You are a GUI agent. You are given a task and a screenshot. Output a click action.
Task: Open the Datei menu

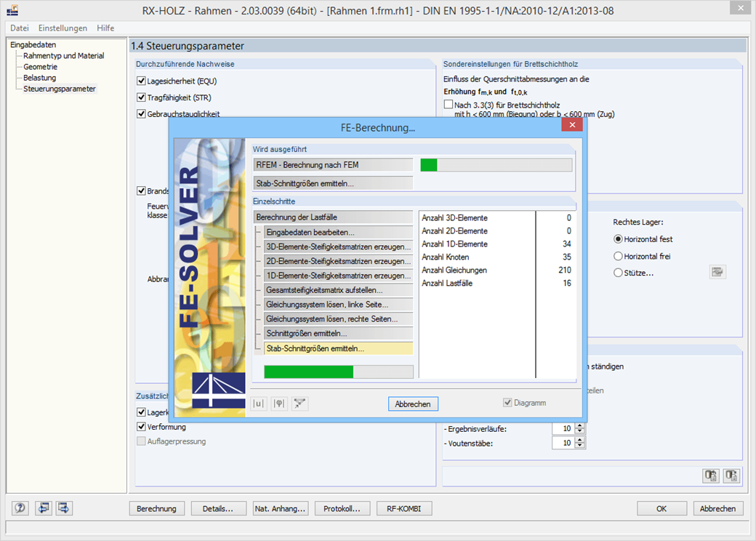20,28
